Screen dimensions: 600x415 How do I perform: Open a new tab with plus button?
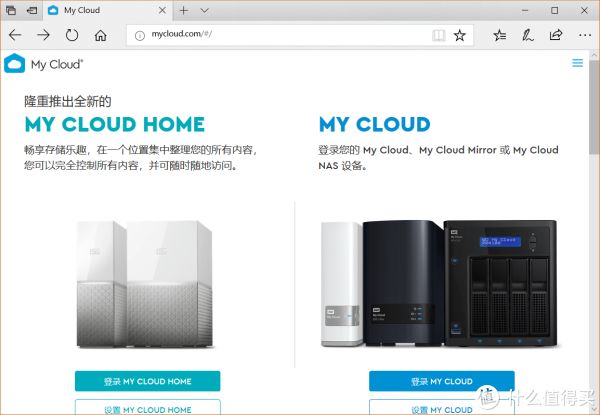click(x=184, y=10)
